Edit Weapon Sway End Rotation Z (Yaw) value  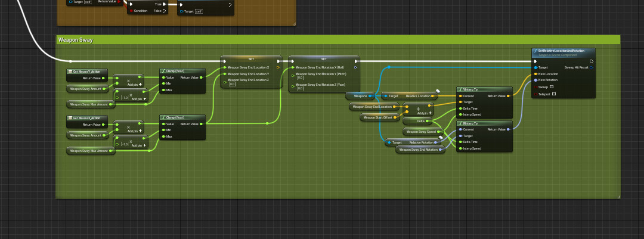pyautogui.click(x=300, y=88)
